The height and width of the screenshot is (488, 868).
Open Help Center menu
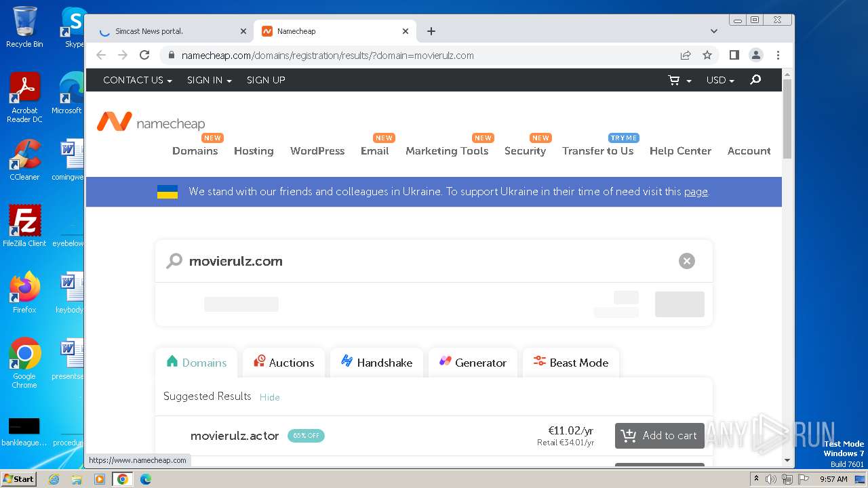point(680,150)
